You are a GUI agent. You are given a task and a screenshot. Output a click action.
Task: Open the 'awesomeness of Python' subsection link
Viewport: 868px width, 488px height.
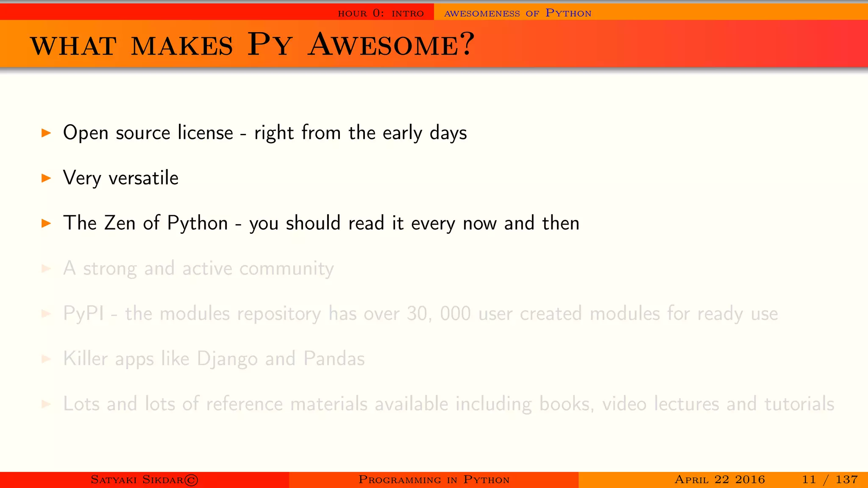pyautogui.click(x=517, y=13)
